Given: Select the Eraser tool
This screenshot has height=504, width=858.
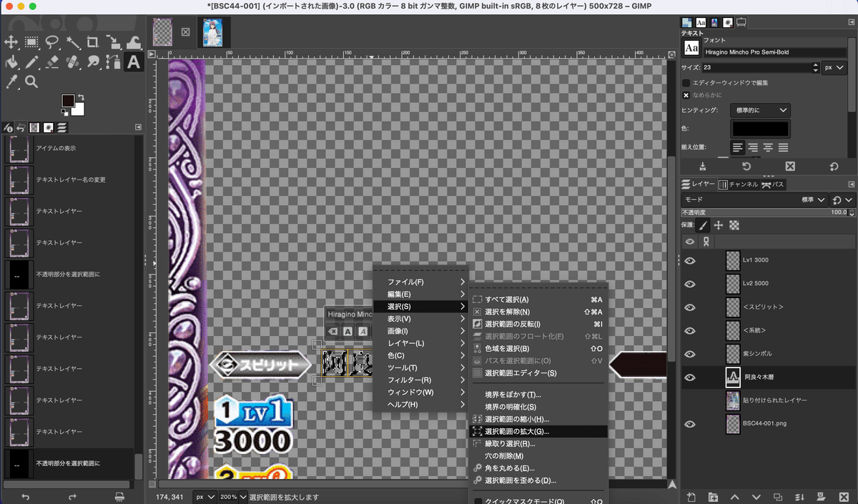Looking at the screenshot, I should (x=52, y=62).
